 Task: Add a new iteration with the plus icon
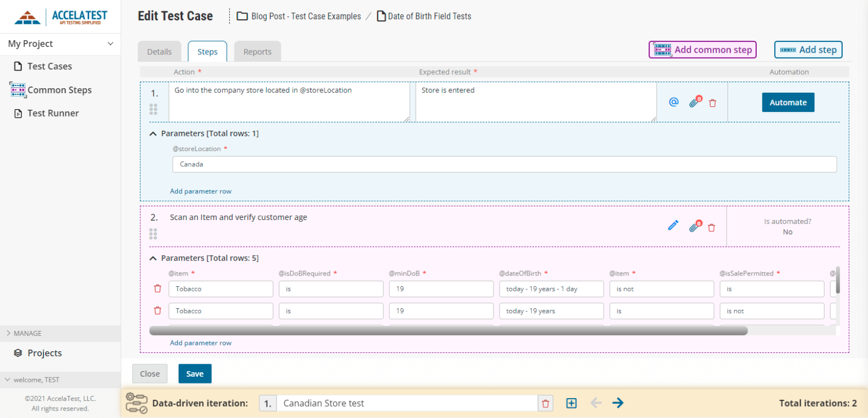(571, 403)
